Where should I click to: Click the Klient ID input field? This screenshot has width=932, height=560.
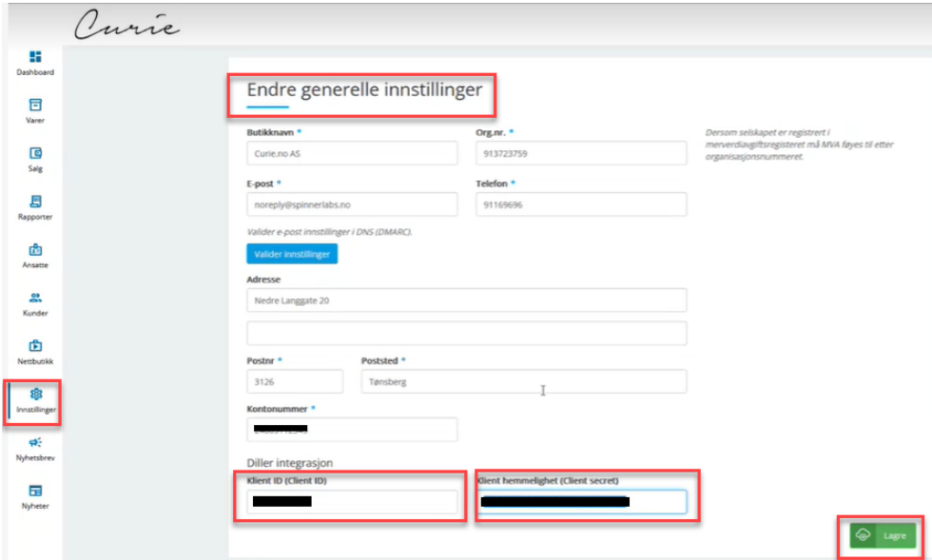(352, 502)
